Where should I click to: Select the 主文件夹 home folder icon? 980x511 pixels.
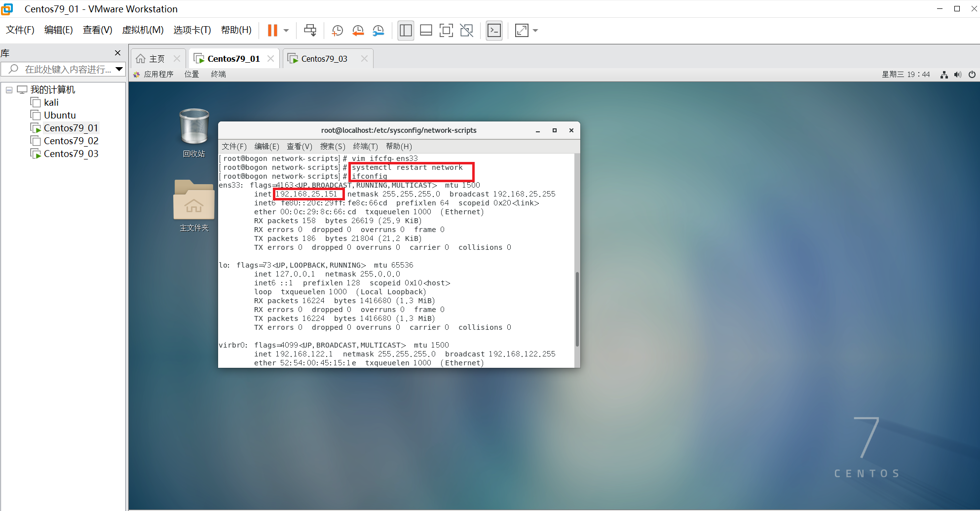(194, 206)
